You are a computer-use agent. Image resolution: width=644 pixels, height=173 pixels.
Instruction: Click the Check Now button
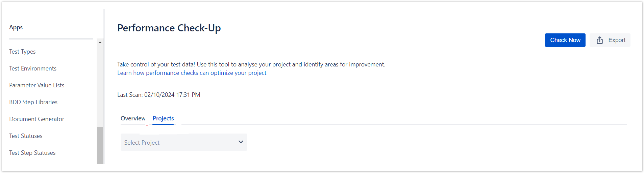(x=565, y=40)
